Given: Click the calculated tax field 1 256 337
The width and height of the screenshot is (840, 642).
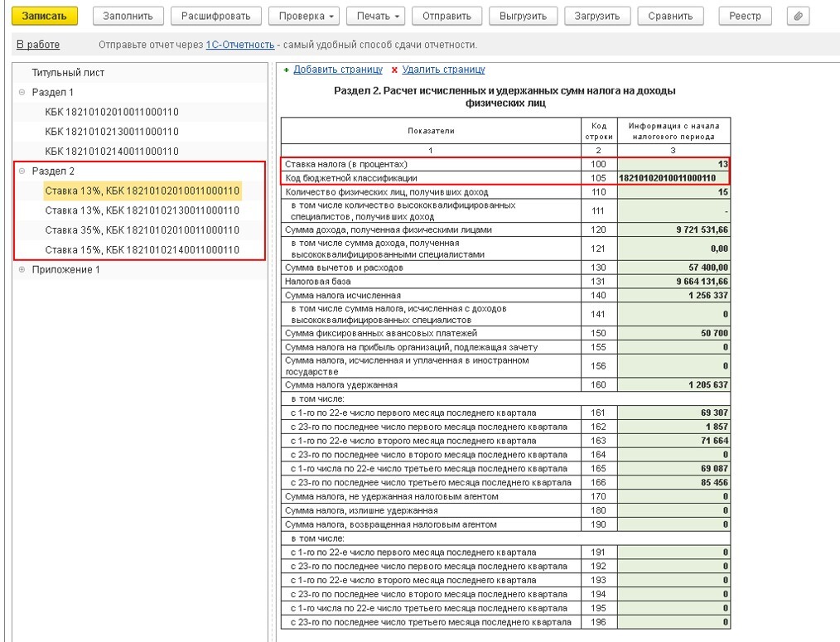Looking at the screenshot, I should pyautogui.click(x=673, y=295).
